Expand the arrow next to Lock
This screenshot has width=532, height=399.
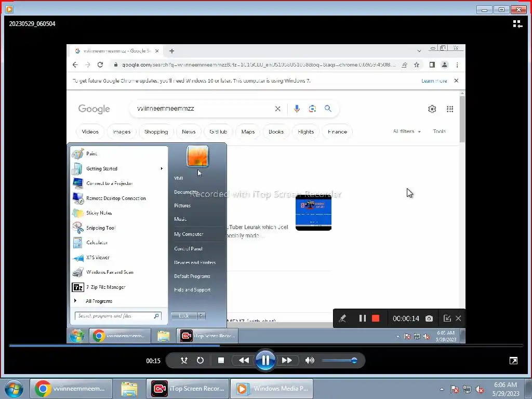click(x=201, y=316)
